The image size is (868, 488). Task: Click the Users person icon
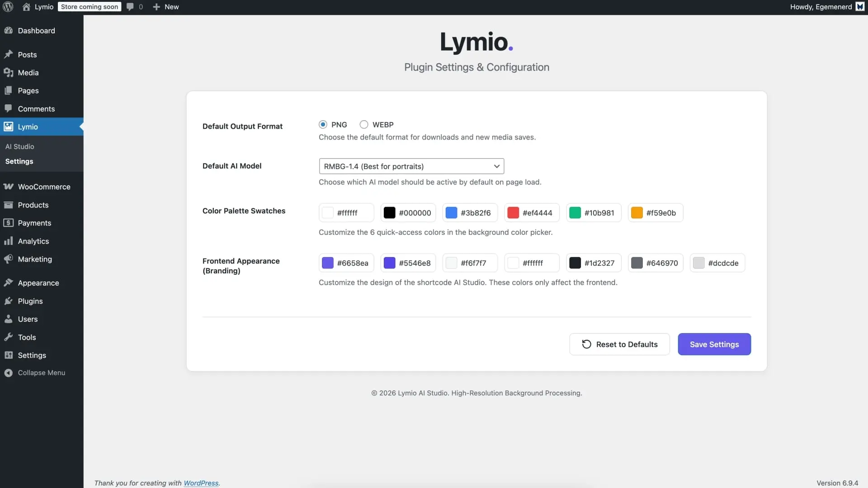(x=8, y=319)
